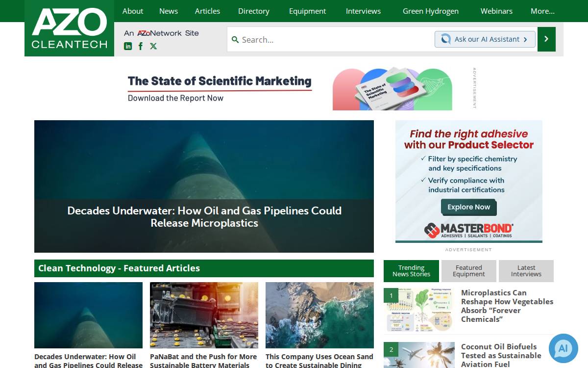
Task: Click Clean Technology - Featured Articles header
Action: (x=204, y=268)
